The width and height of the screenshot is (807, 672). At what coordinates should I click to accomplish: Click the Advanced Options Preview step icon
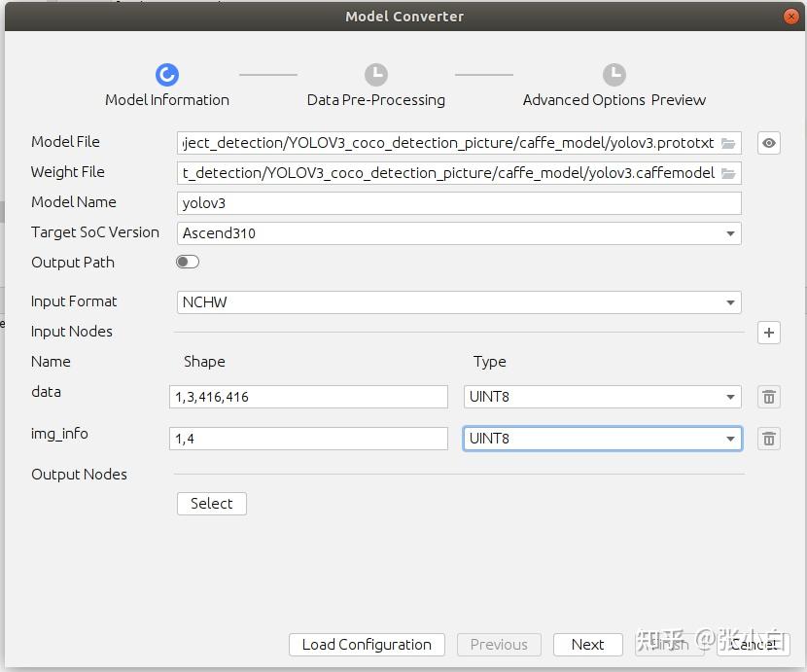[614, 75]
